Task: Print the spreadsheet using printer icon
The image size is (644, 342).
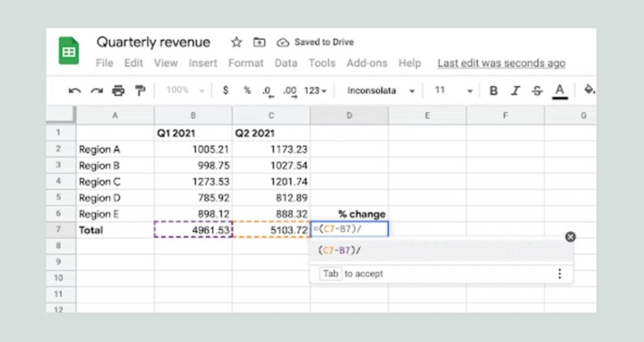Action: 118,91
